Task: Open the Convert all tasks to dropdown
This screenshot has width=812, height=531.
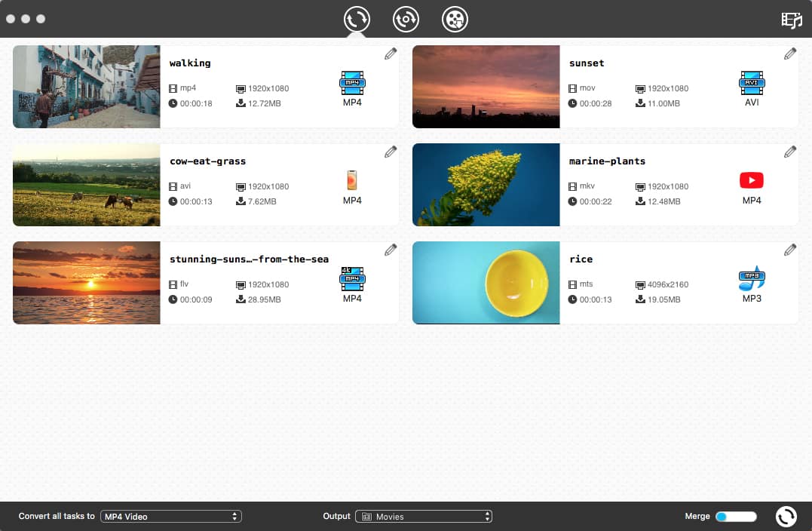Action: (x=171, y=517)
